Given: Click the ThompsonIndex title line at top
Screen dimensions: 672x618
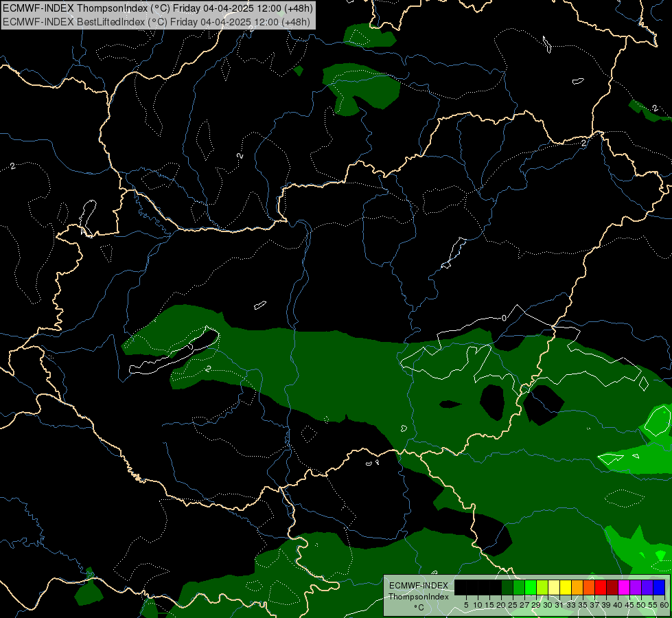Looking at the screenshot, I should (x=158, y=8).
